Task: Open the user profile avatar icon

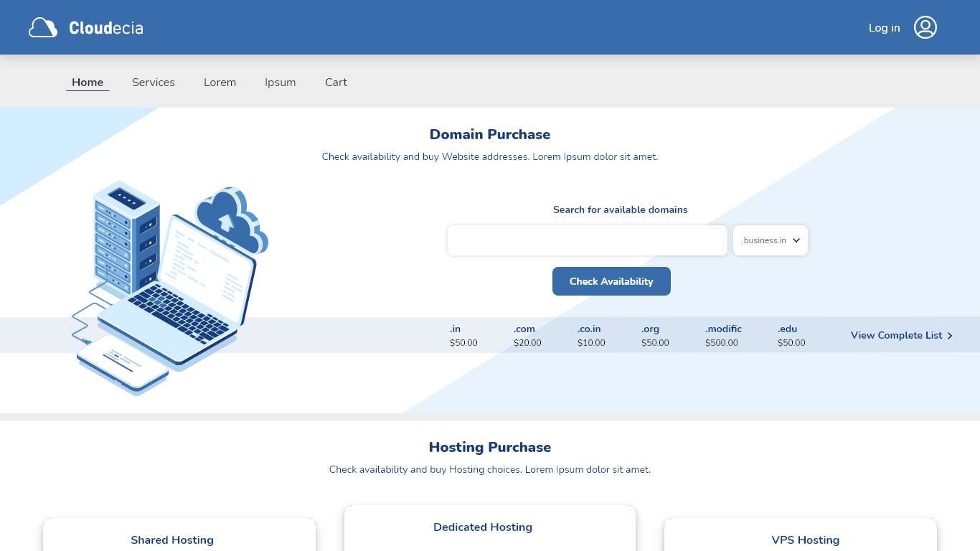Action: coord(925,28)
